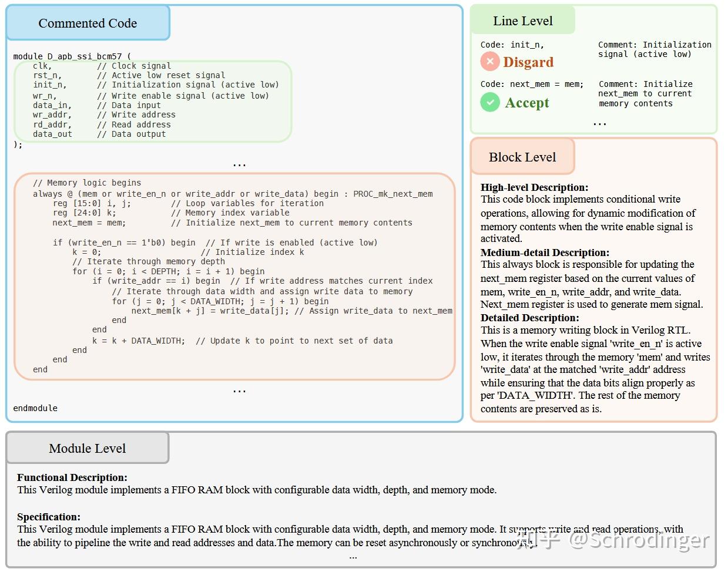This screenshot has height=572, width=728.
Task: Click the orange memory logic code block
Action: pos(235,276)
